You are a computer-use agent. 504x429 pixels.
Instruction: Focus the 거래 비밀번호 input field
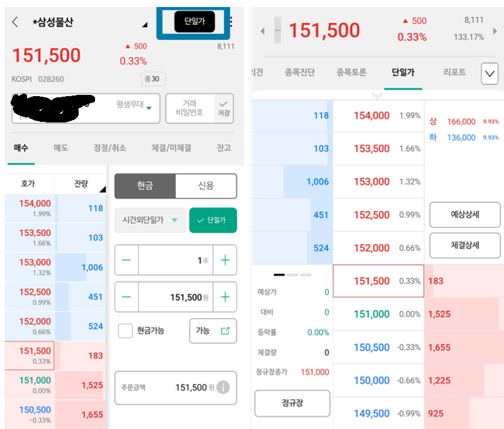coord(190,108)
